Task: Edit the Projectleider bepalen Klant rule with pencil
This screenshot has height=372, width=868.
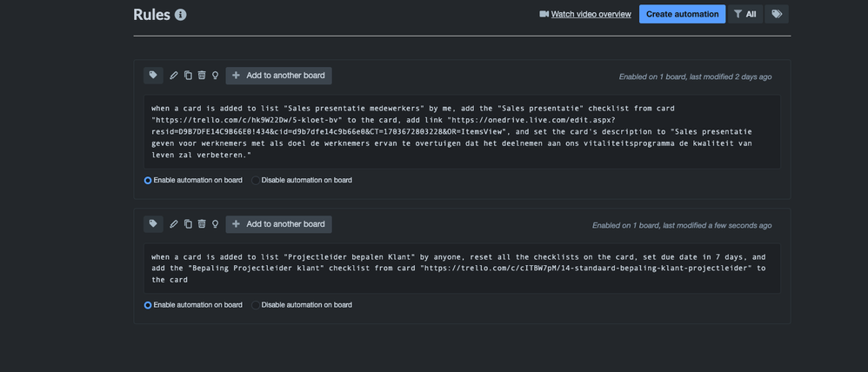Action: 174,223
